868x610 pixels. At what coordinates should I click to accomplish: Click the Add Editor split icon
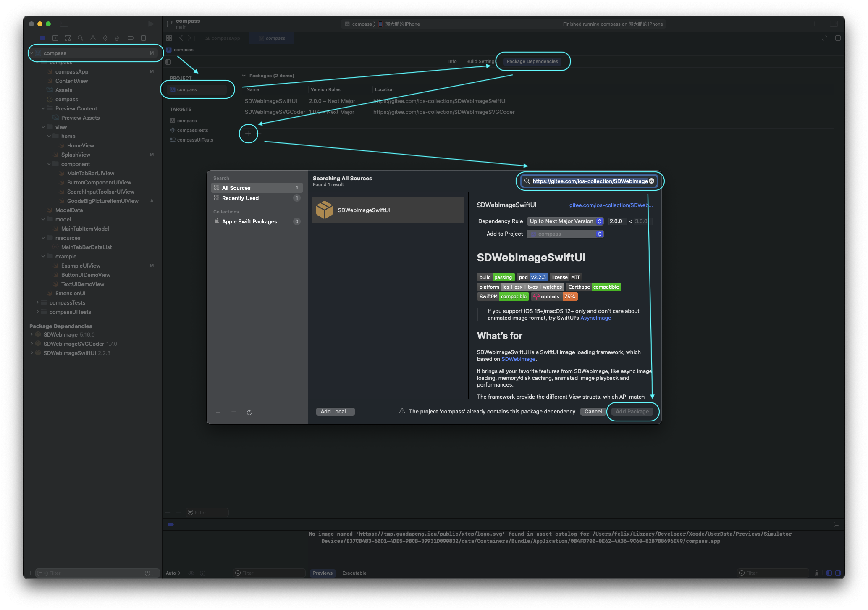[x=838, y=38]
